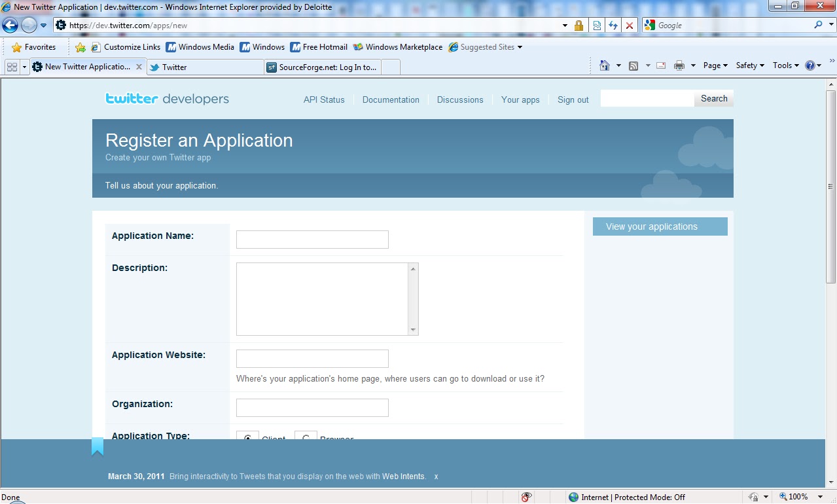Open the Web Intents link
Screen dimensions: 837x504
pyautogui.click(x=403, y=477)
